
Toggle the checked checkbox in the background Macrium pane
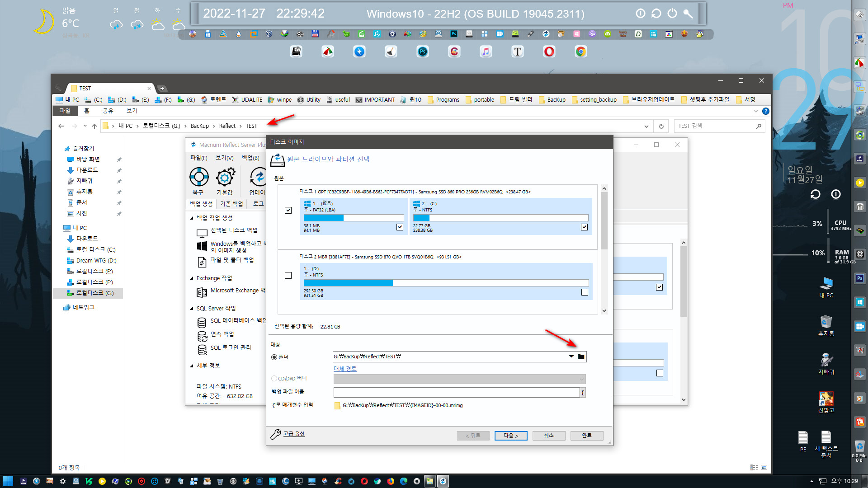tap(659, 287)
